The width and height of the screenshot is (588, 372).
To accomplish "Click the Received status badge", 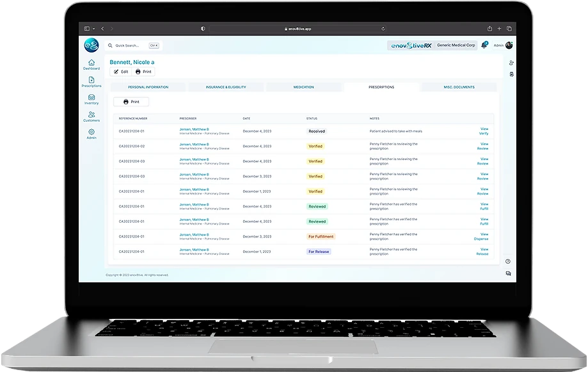I will pyautogui.click(x=317, y=131).
